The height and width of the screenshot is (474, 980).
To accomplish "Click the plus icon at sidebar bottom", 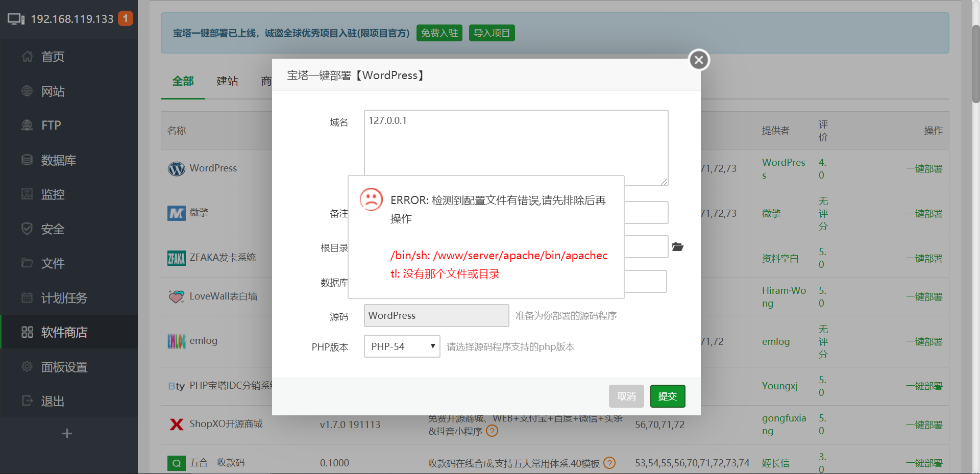I will 67,434.
